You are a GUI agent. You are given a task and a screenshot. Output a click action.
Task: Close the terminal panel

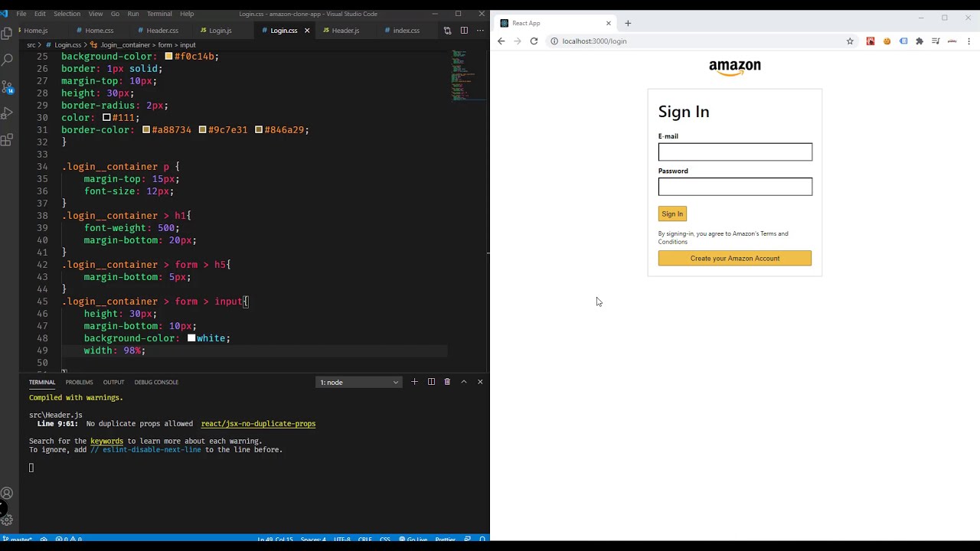tap(480, 382)
